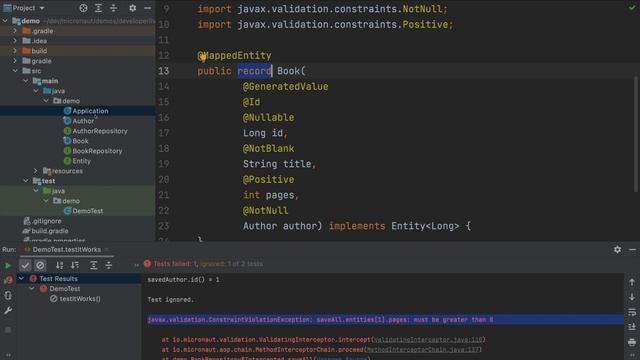The height and width of the screenshot is (360, 640).
Task: Toggle Show Passed tests filter
Action: pos(25,265)
